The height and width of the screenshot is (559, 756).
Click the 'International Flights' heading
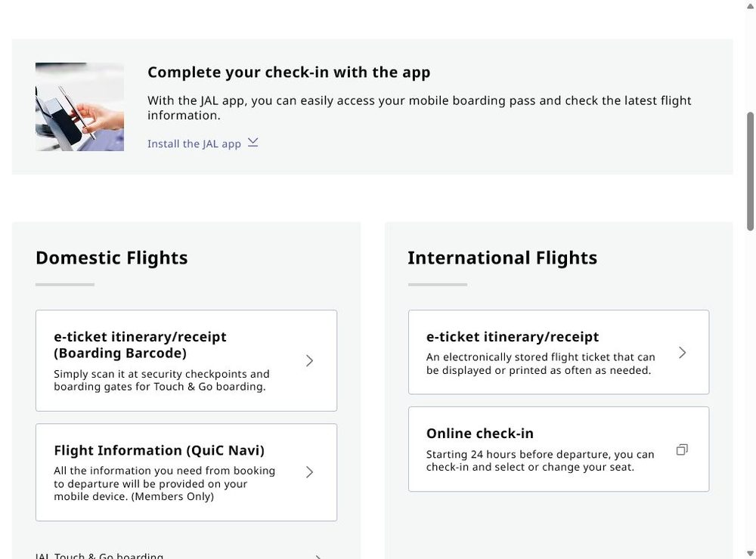[503, 258]
